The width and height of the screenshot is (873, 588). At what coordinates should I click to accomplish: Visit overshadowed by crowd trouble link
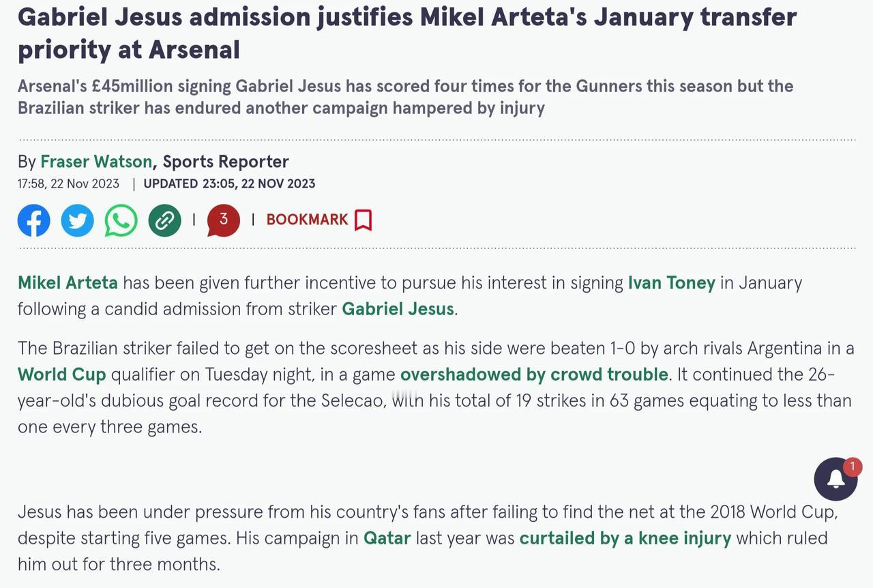click(534, 374)
